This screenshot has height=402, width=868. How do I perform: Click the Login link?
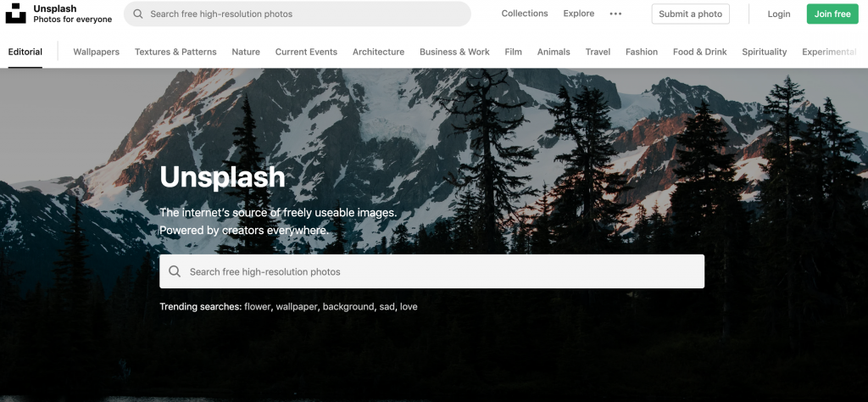click(778, 14)
